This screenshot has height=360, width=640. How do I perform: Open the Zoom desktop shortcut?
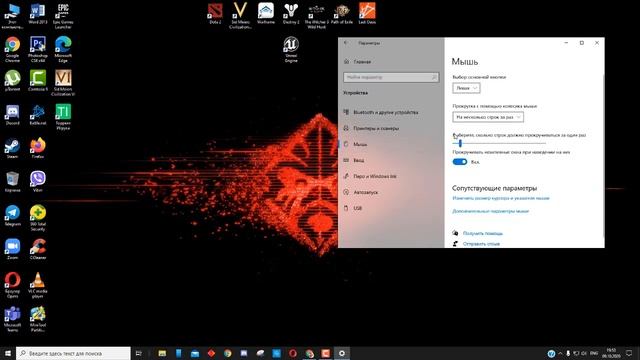pyautogui.click(x=12, y=249)
